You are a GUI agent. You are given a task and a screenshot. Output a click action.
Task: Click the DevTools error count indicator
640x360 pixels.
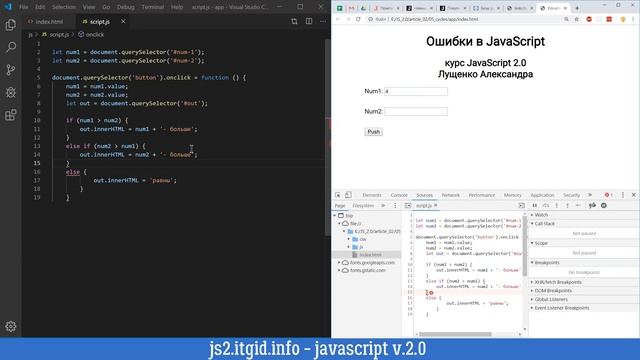[609, 195]
